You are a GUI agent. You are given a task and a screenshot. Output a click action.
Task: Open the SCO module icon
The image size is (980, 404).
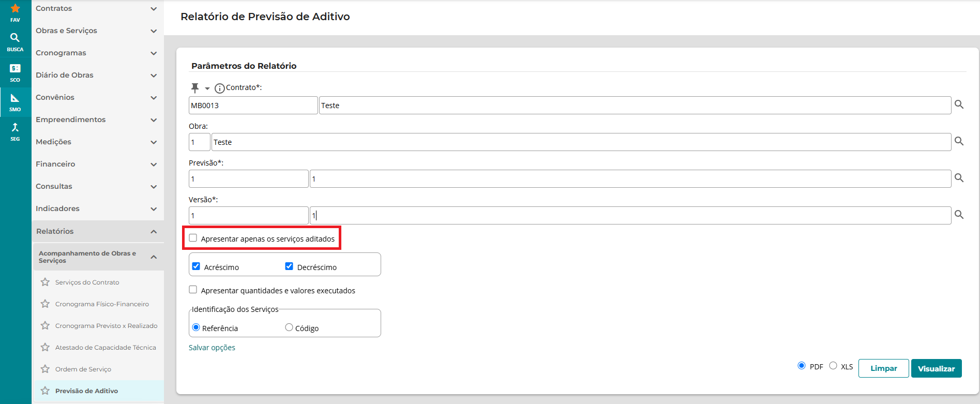15,69
